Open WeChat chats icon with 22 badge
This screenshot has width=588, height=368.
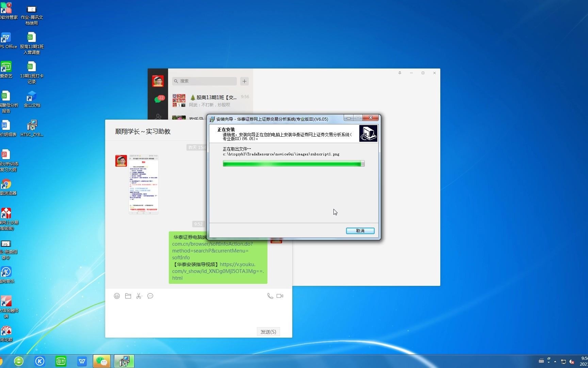(159, 99)
